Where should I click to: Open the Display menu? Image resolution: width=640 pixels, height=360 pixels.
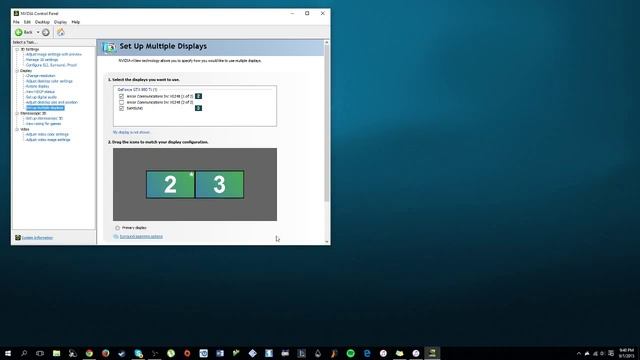pyautogui.click(x=60, y=22)
